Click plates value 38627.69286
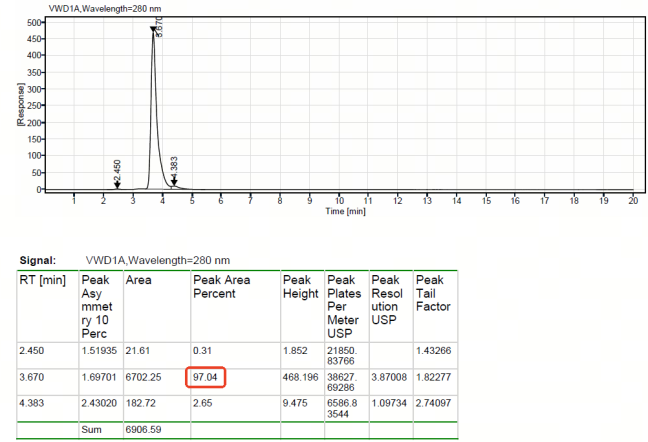 (x=342, y=382)
